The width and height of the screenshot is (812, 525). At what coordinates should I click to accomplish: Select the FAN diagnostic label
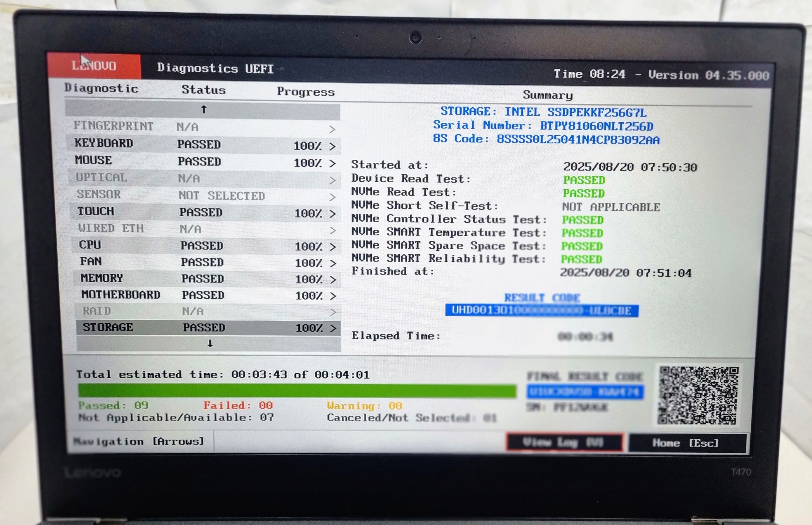coord(91,261)
